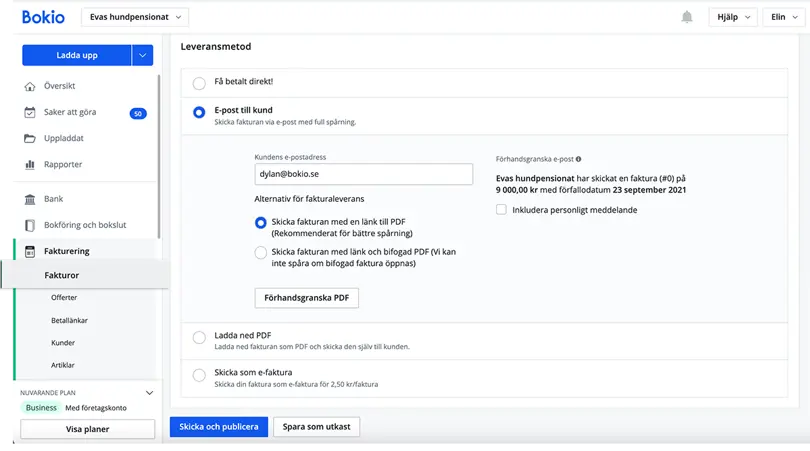Click the Skicka och publicera button

coord(219,427)
